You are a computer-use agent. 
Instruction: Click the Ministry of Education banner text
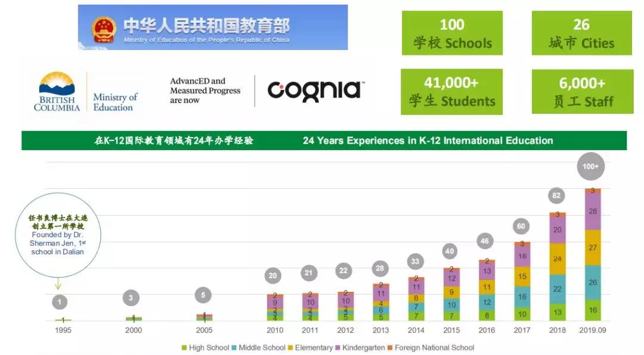pyautogui.click(x=206, y=28)
